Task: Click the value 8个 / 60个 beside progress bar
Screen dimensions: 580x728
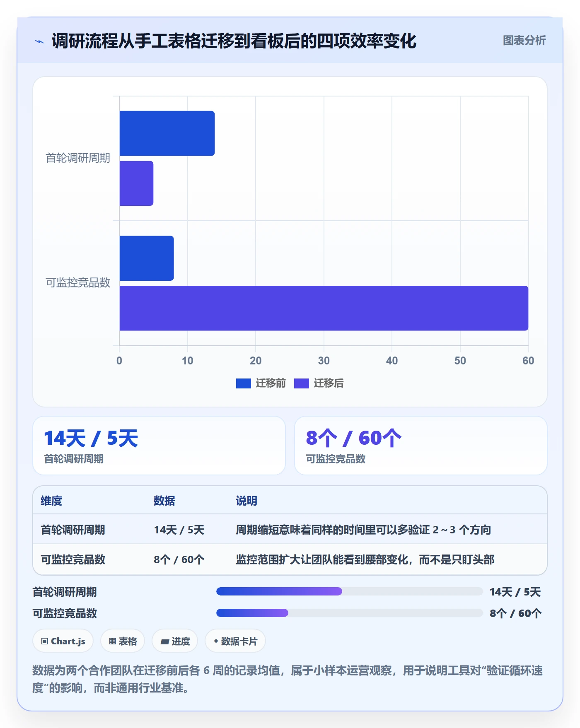Action: [515, 613]
